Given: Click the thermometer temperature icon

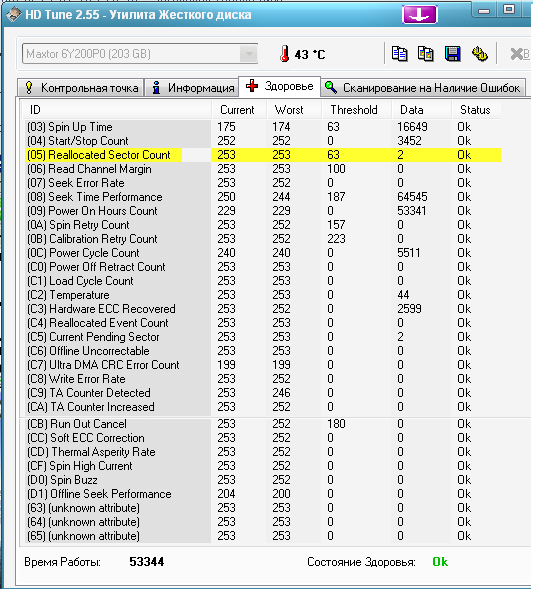Looking at the screenshot, I should pyautogui.click(x=284, y=54).
